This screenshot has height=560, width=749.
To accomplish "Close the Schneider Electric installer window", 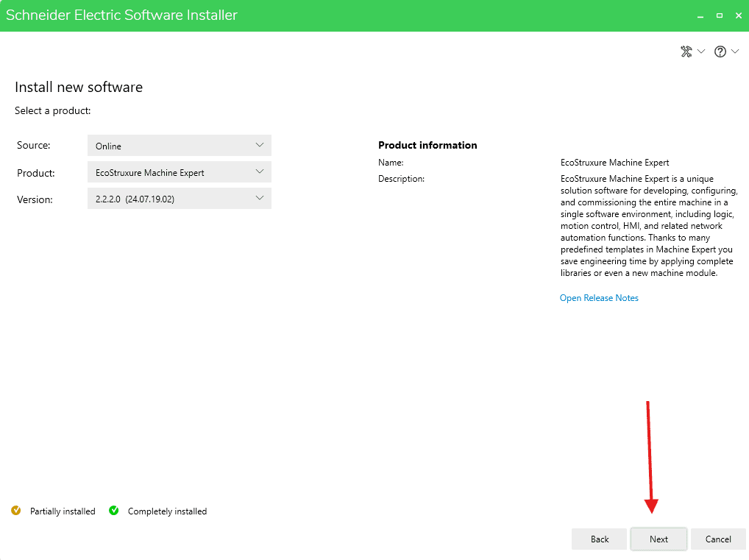I will click(739, 15).
